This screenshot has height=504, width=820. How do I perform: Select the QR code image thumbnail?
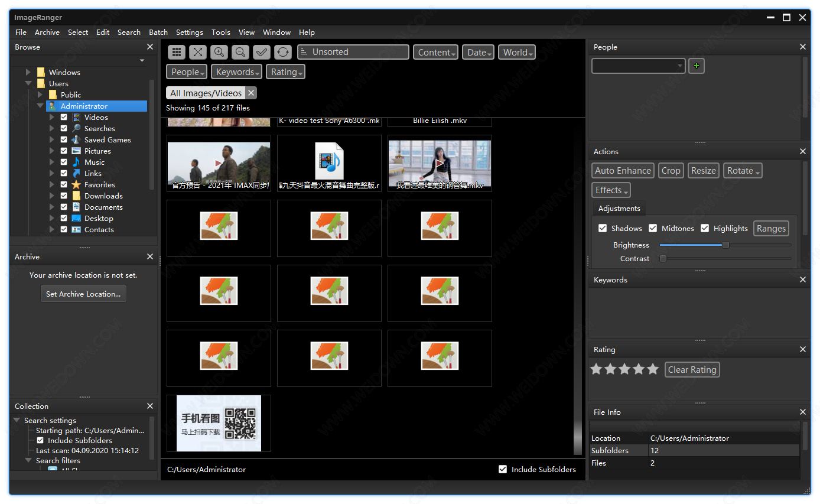[219, 423]
